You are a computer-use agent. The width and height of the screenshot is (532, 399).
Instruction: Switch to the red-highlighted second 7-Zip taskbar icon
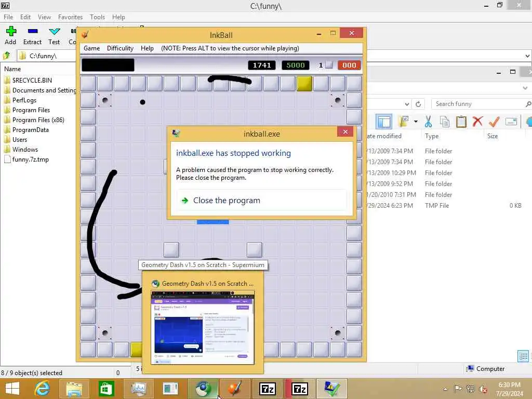300,389
